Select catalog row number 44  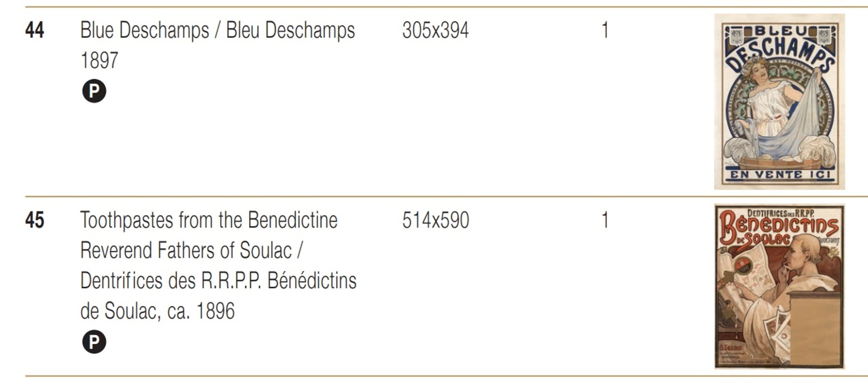34,31
